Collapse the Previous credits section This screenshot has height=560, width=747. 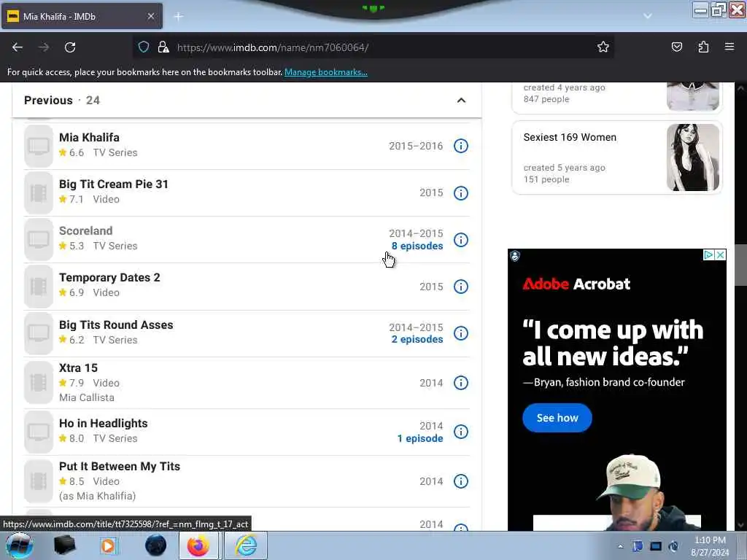pyautogui.click(x=461, y=100)
